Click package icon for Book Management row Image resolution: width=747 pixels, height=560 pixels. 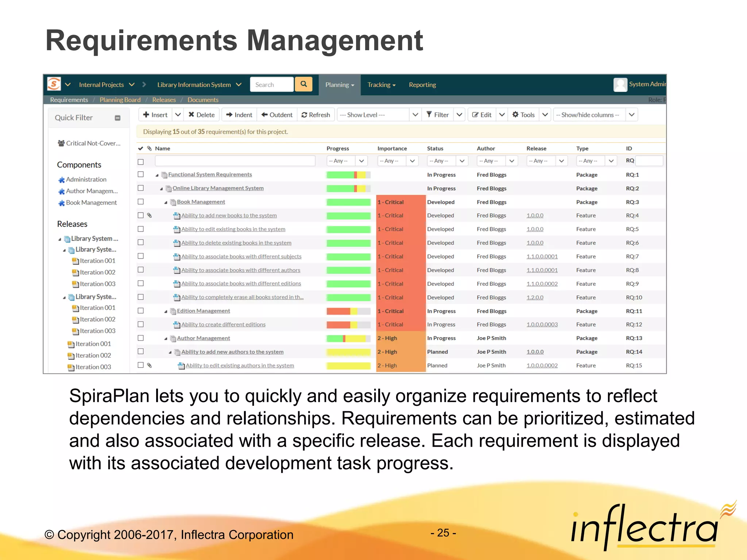pyautogui.click(x=173, y=202)
